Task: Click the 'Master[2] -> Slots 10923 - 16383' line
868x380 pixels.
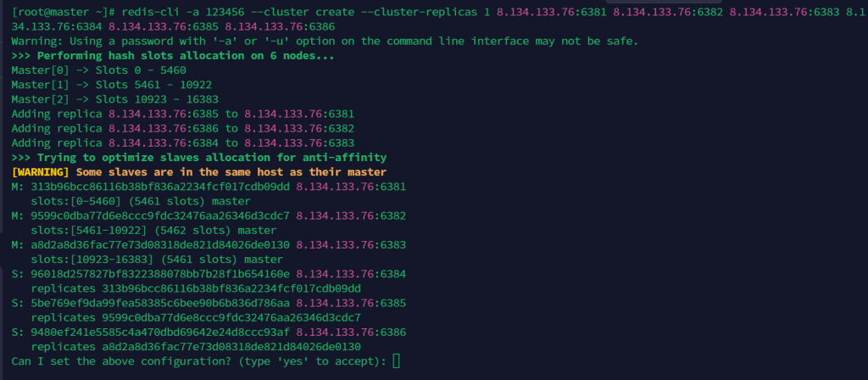Action: (x=114, y=99)
